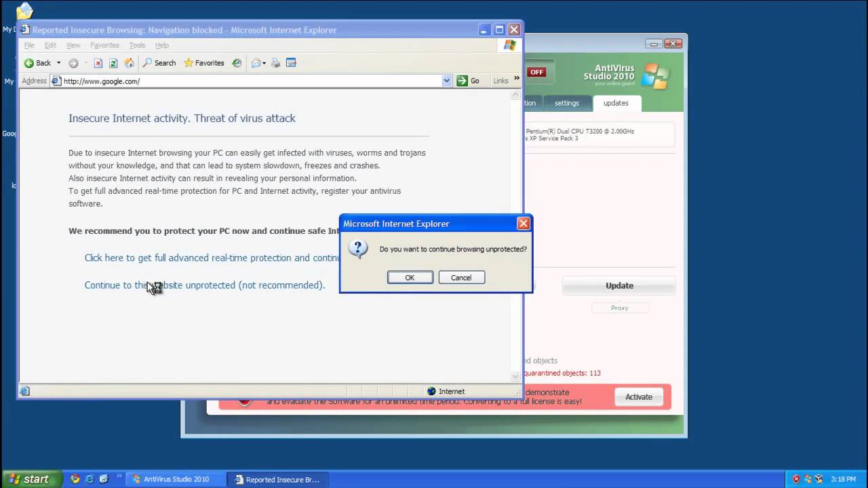Click the third quick launch icon

click(104, 479)
